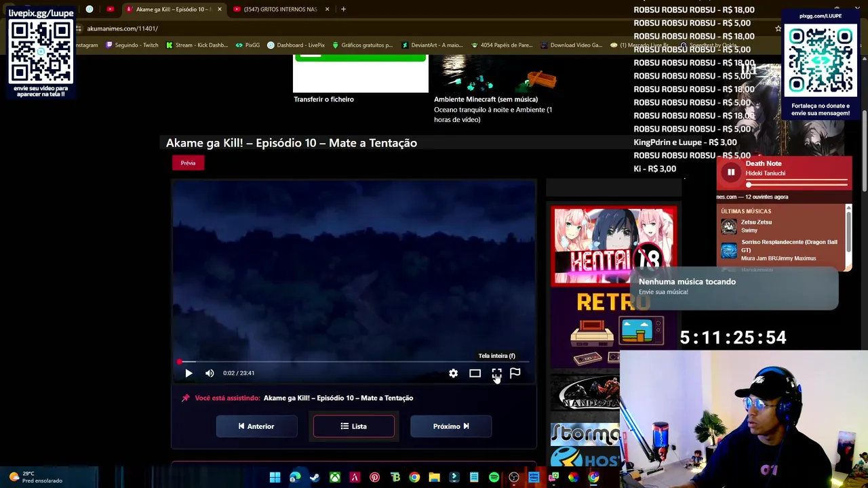Image resolution: width=868 pixels, height=488 pixels.
Task: Open the Hentai 18 ad banner
Action: click(614, 245)
